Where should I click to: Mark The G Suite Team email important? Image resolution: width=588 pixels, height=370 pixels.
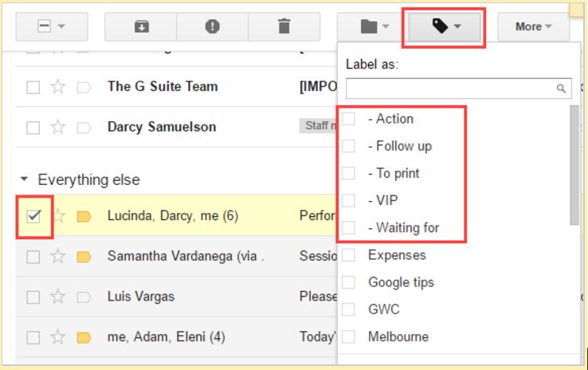pyautogui.click(x=84, y=88)
